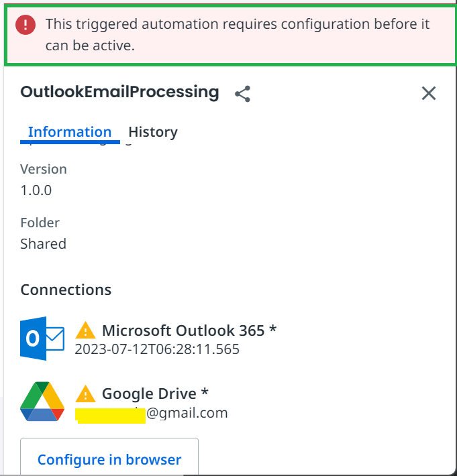The image size is (457, 476).
Task: Select the Information tab
Action: pos(70,132)
